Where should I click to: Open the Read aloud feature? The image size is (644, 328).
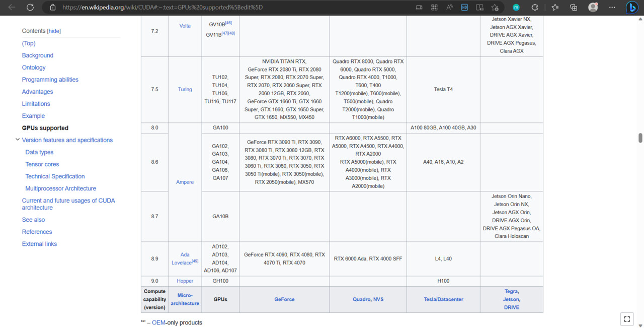(x=449, y=8)
